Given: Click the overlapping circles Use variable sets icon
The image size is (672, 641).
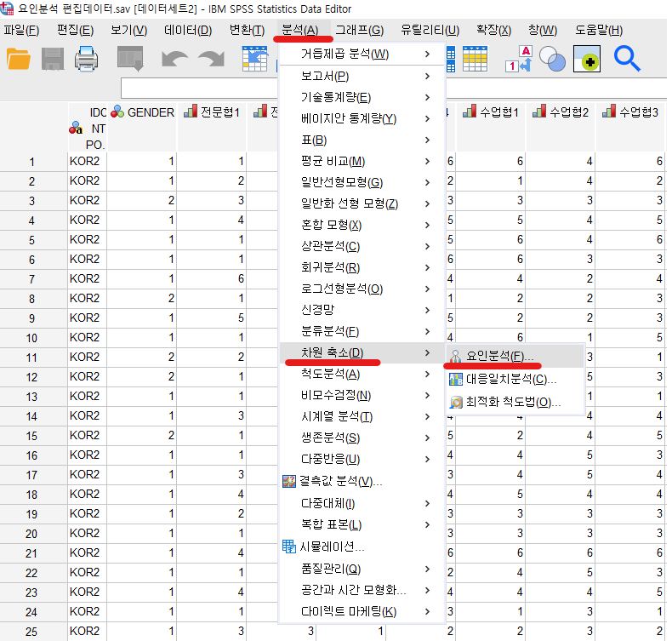Looking at the screenshot, I should 552,60.
